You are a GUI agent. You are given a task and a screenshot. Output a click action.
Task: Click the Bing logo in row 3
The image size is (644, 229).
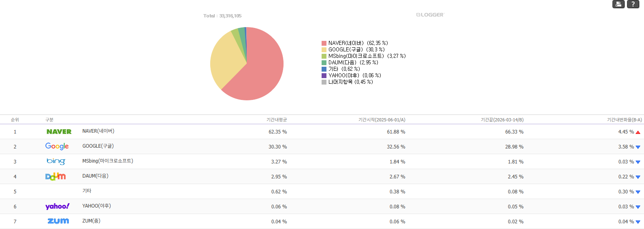(x=56, y=161)
